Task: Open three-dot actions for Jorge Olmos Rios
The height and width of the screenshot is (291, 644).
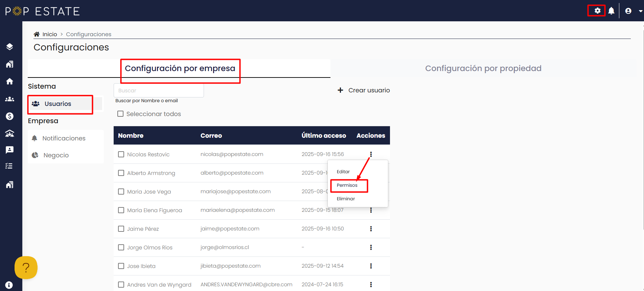Action: (x=371, y=247)
